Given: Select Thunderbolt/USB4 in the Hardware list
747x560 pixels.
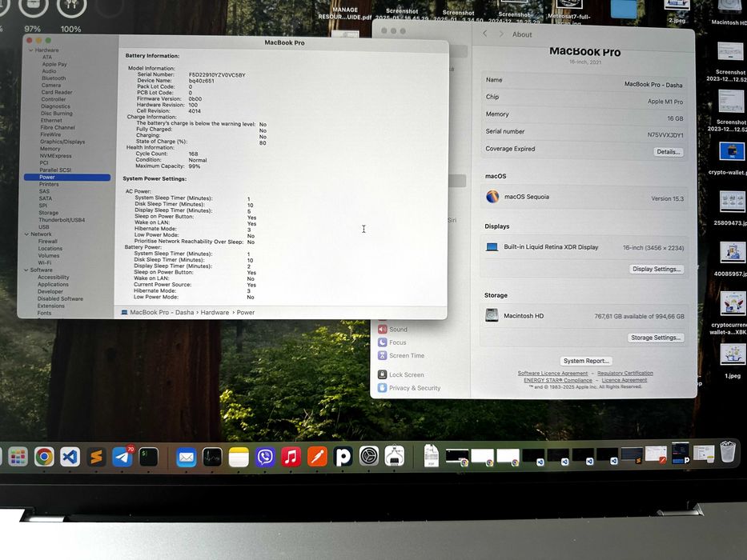Looking at the screenshot, I should 62,220.
